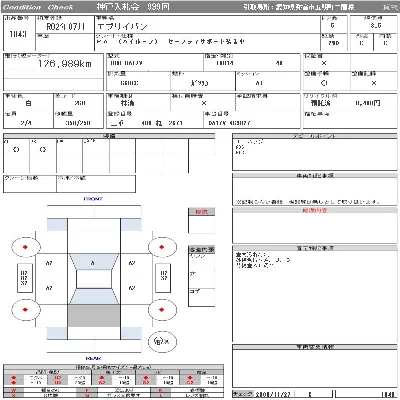
Task: Select the lot number 1043
Action: point(18,34)
